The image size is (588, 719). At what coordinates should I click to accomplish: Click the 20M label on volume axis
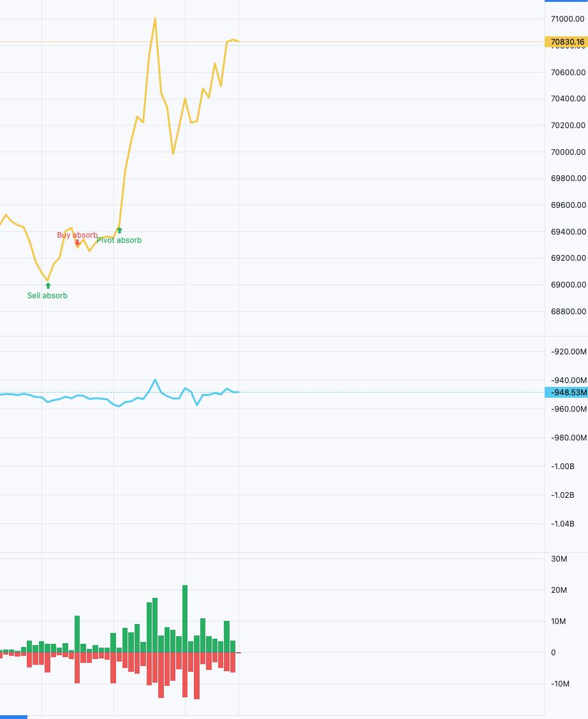pos(559,590)
